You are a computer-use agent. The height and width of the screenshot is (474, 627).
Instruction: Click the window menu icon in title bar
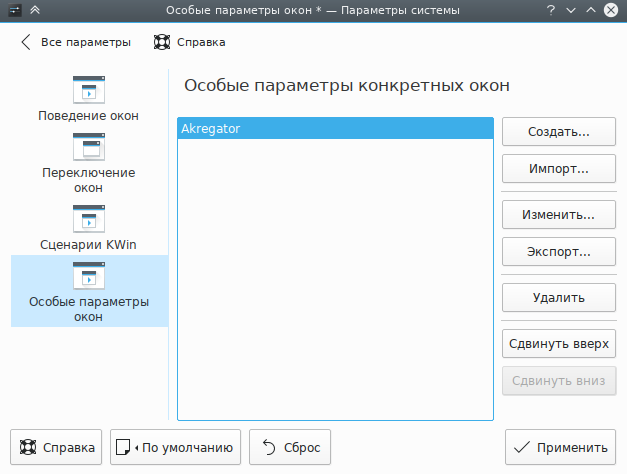[x=14, y=11]
